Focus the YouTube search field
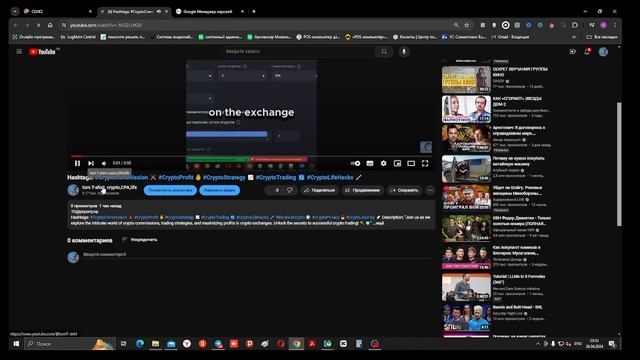Screen dimensions: 640x360 [x=298, y=51]
